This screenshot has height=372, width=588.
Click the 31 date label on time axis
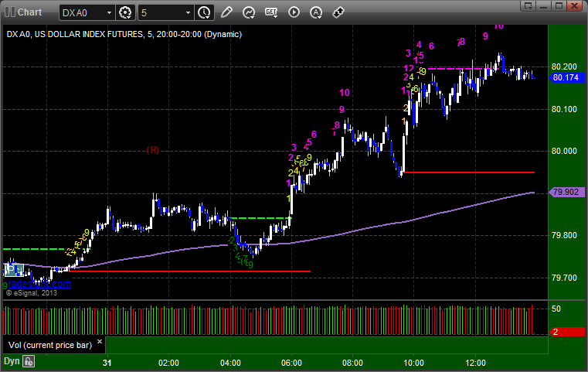[107, 363]
